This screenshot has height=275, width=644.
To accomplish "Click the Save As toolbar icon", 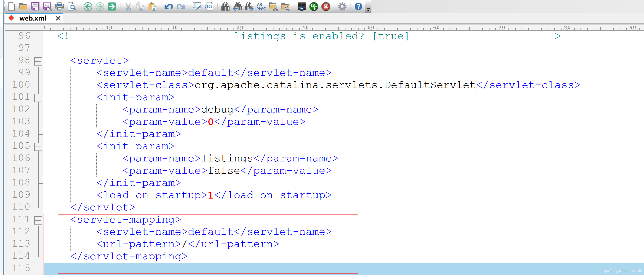I will 47,6.
